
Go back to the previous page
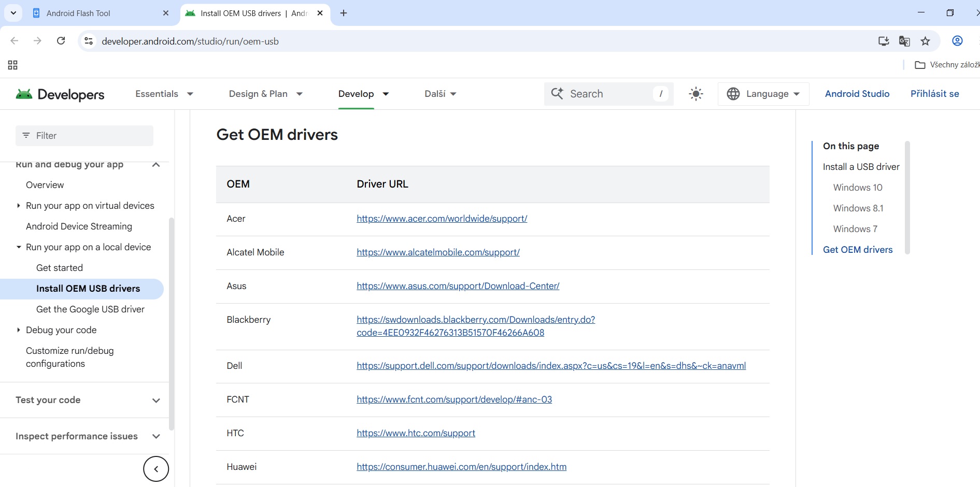click(x=15, y=41)
